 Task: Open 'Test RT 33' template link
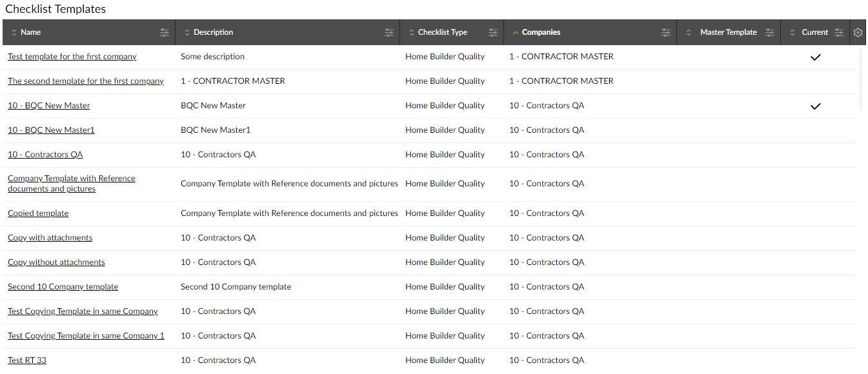click(x=27, y=360)
